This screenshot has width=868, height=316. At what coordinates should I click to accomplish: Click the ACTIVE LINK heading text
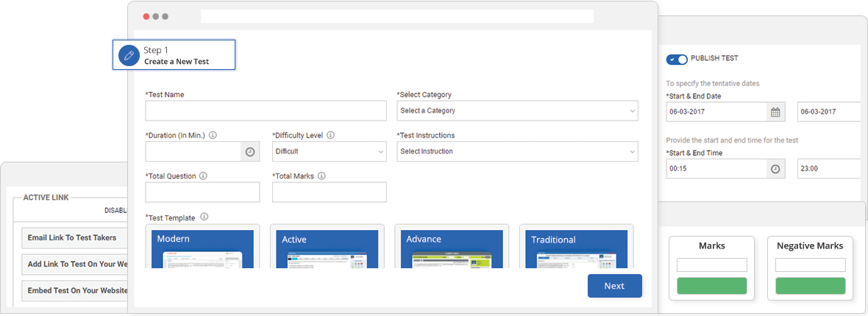point(46,198)
